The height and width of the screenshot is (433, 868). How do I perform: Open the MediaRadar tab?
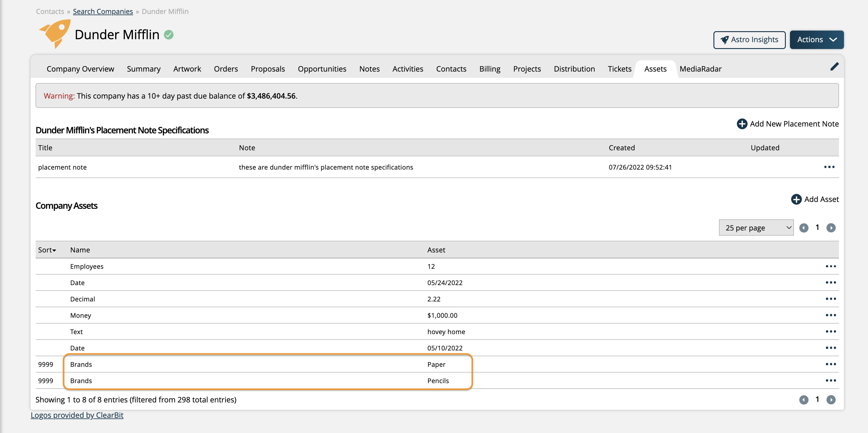(x=700, y=69)
